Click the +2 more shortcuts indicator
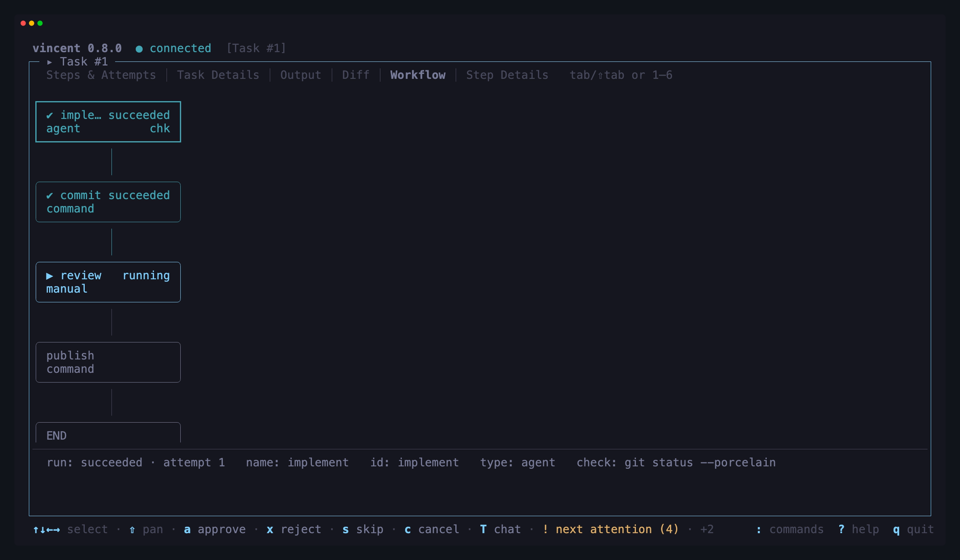Screen dimensions: 960x560 coord(707,530)
